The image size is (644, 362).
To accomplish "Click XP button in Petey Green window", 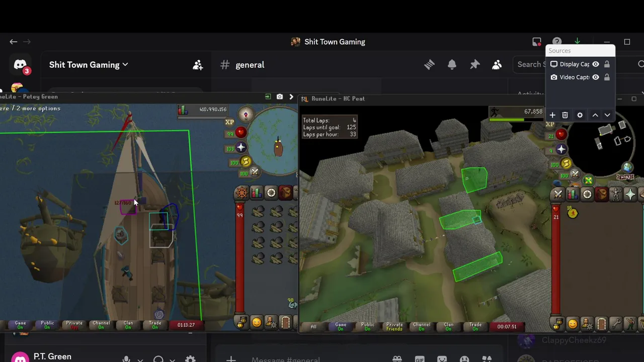I will pos(229,122).
